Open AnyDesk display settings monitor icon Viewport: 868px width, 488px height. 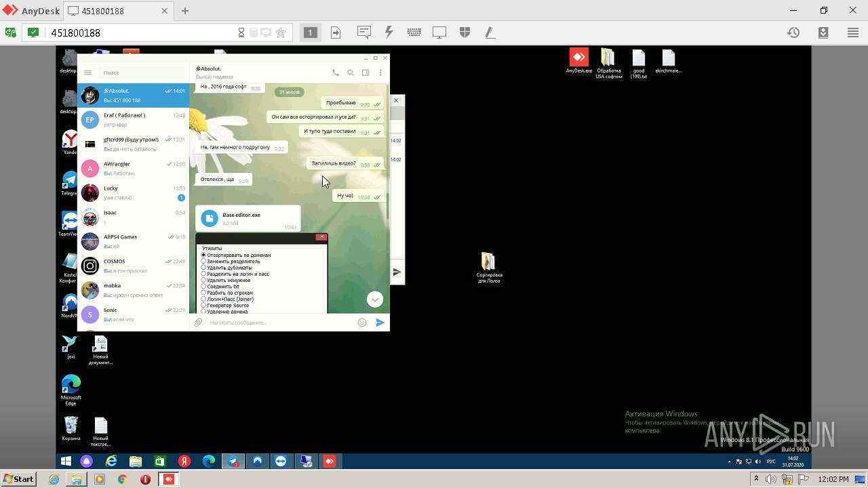(439, 33)
